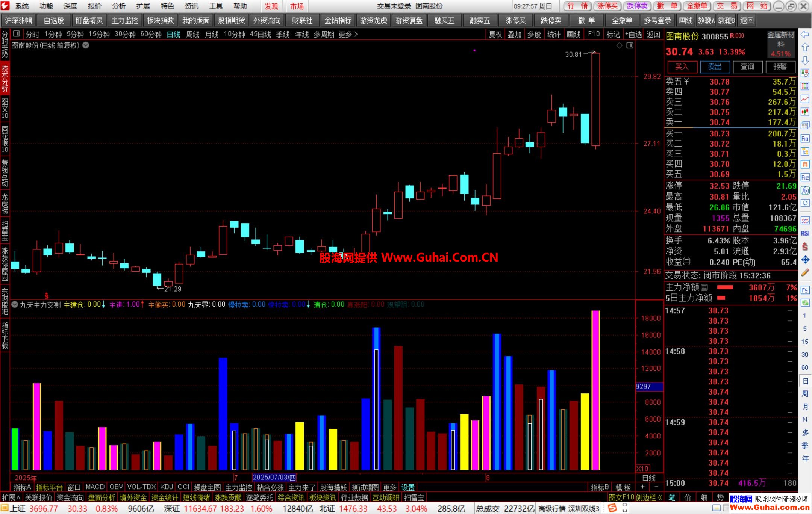This screenshot has width=812, height=514.
Task: Click the ×10 scale box in volume axis
Action: (x=642, y=469)
